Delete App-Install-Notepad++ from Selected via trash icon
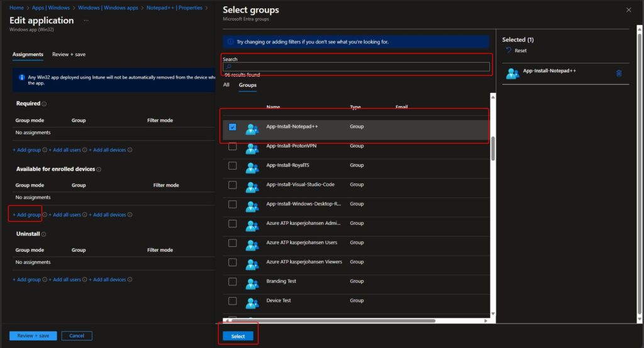This screenshot has height=348, width=644. click(x=619, y=73)
